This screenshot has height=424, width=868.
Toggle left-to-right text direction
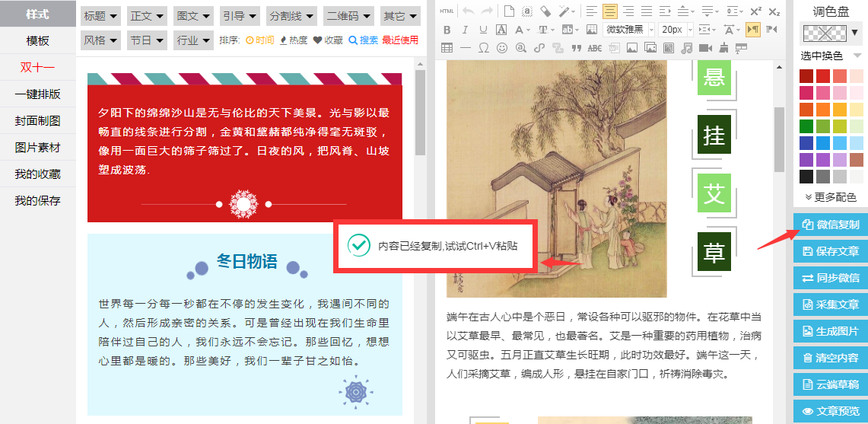click(753, 30)
